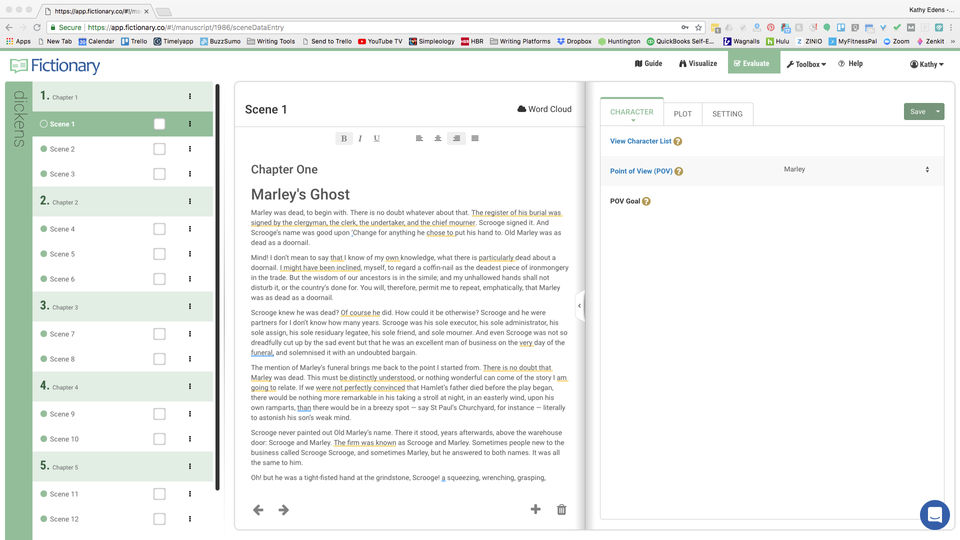
Task: Open the chat support bubble
Action: pos(935,514)
